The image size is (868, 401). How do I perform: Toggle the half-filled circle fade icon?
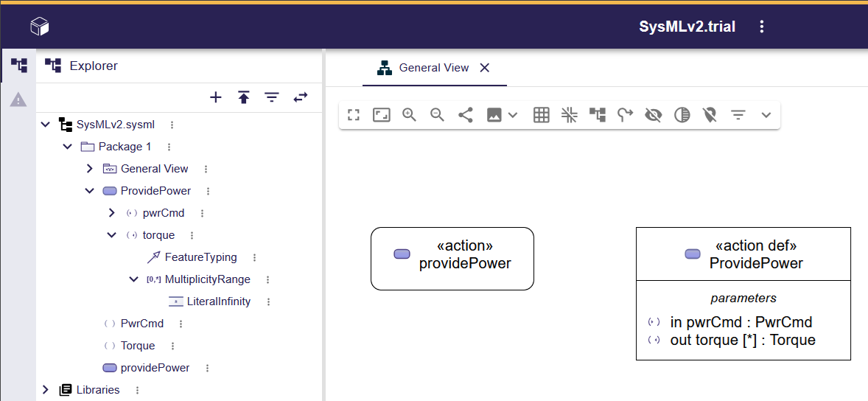682,115
